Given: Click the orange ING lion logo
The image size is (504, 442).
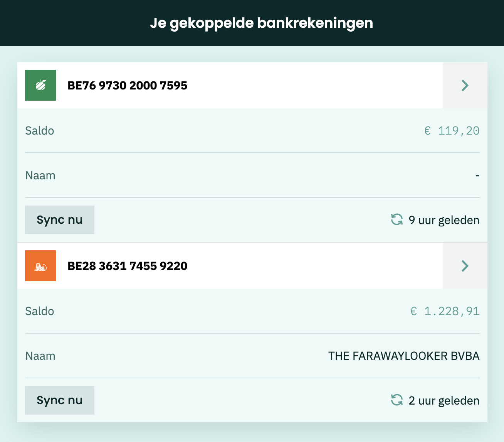Looking at the screenshot, I should pos(40,266).
